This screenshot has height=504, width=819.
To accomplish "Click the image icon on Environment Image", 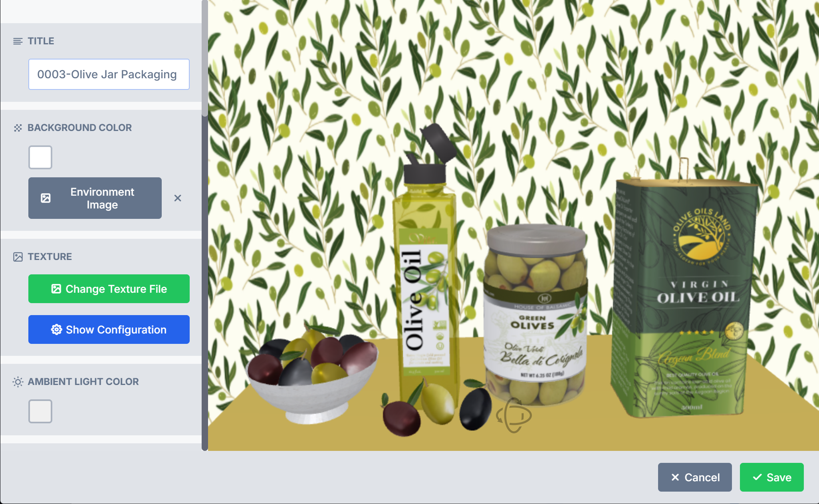I will pos(46,198).
